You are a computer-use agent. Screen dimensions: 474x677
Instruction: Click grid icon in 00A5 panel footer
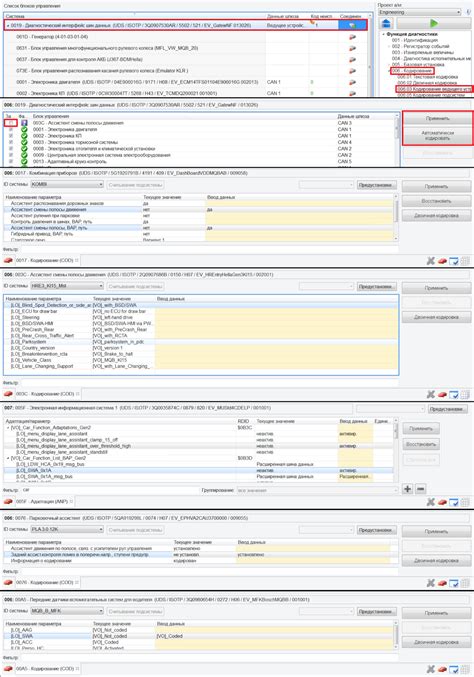pyautogui.click(x=465, y=669)
